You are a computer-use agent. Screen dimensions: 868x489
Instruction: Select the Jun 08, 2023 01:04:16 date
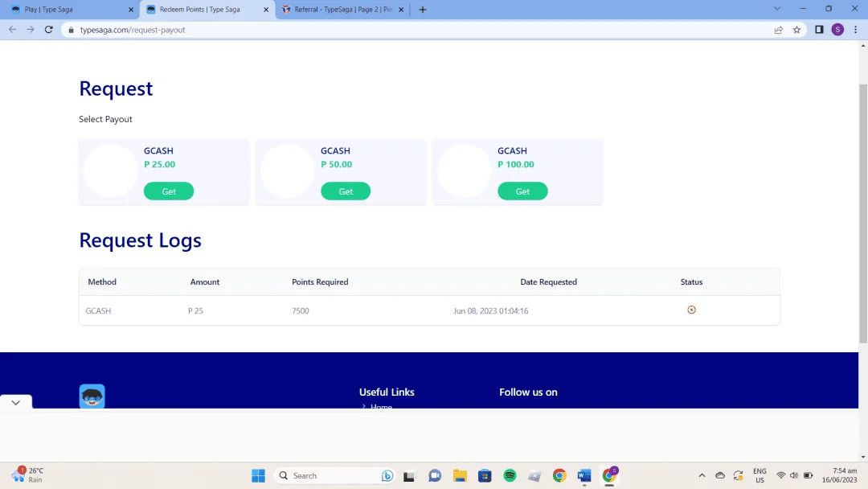[x=490, y=310]
